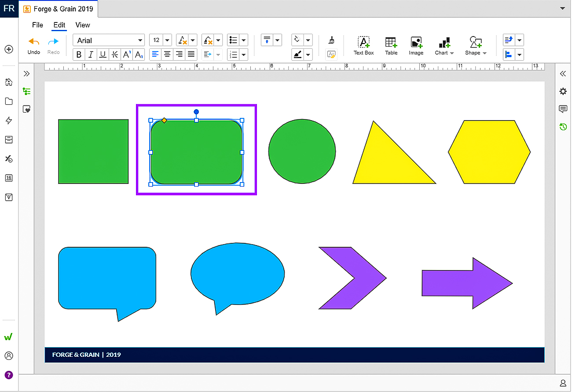The width and height of the screenshot is (572, 392).
Task: Select the yellow hexagon shape
Action: coord(489,152)
